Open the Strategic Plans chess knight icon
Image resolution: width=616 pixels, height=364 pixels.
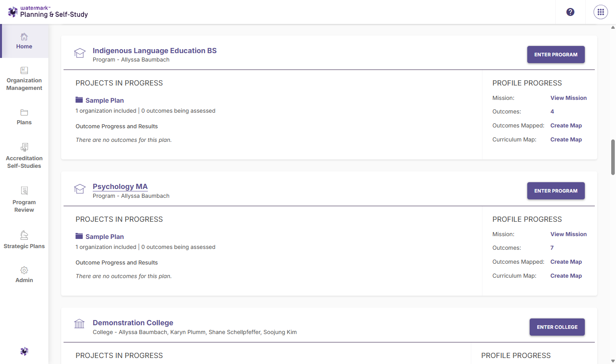point(24,235)
